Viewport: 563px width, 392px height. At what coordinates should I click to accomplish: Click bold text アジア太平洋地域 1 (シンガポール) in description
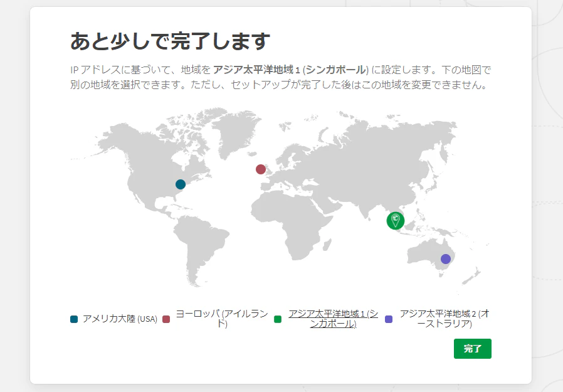tap(291, 70)
